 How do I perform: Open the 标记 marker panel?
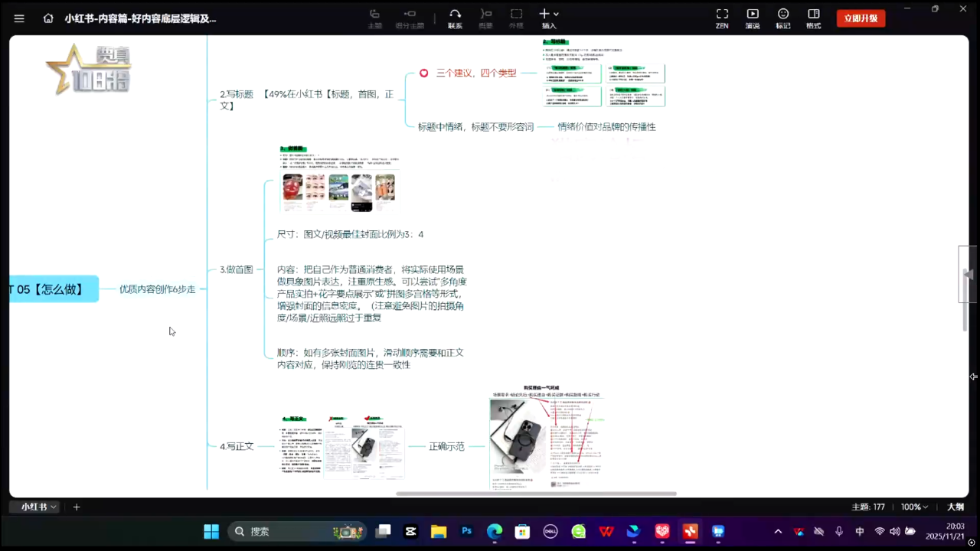click(782, 18)
